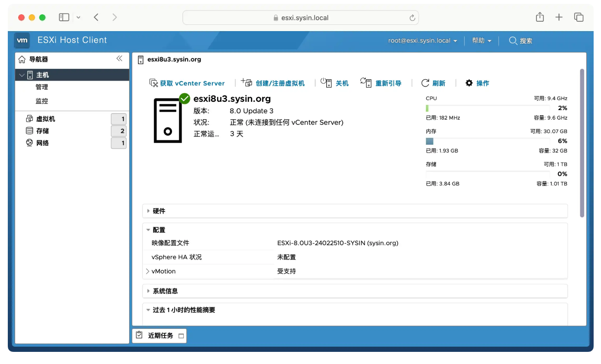Reload the page with the address bar icon
Screen dimensions: 601x364
(x=412, y=18)
